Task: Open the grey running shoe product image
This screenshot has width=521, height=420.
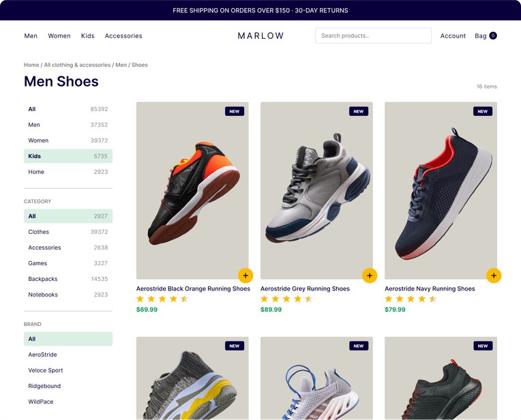Action: point(316,190)
